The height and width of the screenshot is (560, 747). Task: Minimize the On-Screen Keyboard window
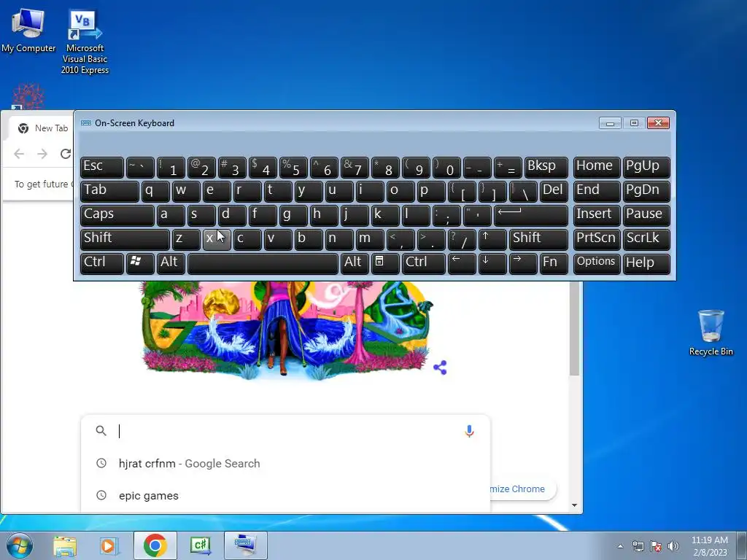(610, 122)
